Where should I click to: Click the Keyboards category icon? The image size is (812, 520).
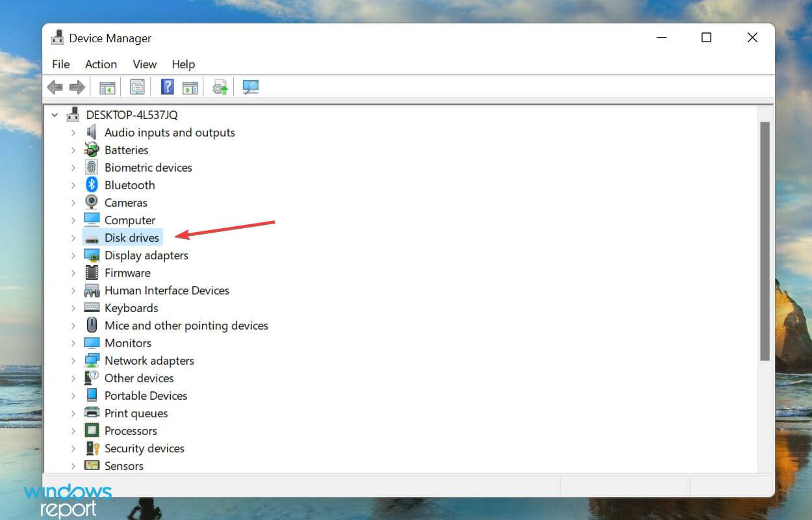tap(92, 307)
